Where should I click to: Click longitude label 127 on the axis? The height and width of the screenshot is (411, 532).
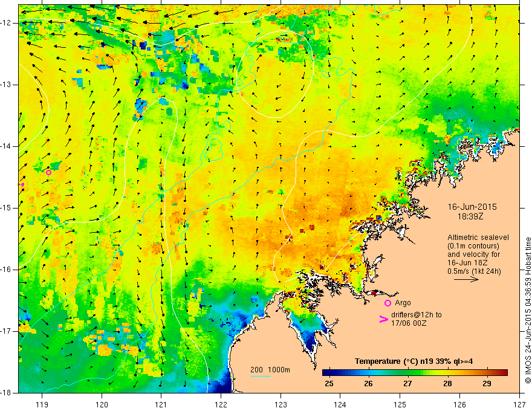tap(519, 404)
